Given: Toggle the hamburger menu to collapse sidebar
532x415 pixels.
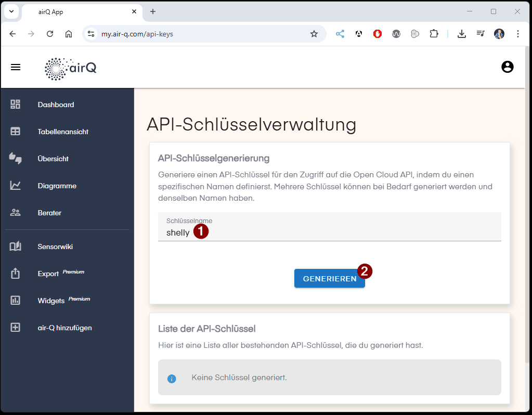Looking at the screenshot, I should coord(16,67).
